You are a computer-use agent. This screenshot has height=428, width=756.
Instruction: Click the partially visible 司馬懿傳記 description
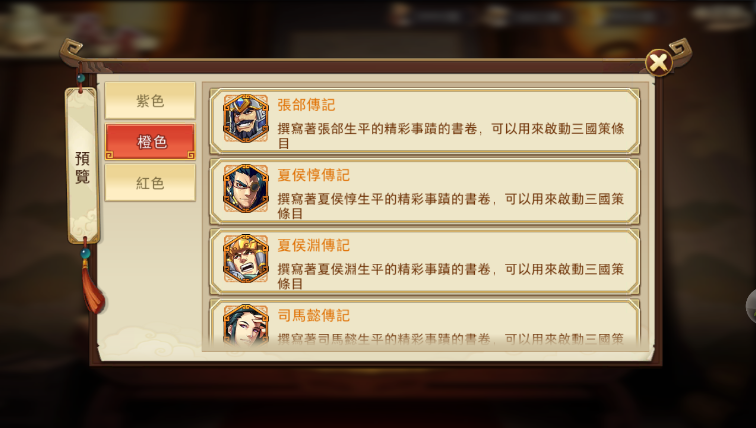coord(451,339)
